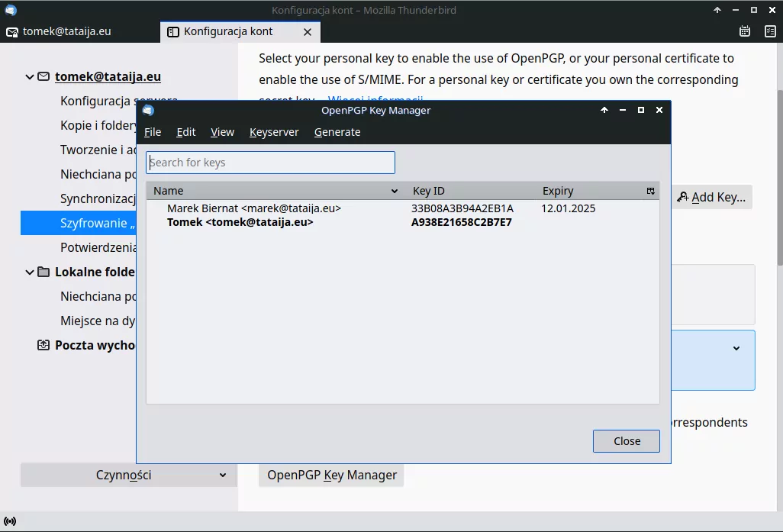Open the Generate menu
Screen dimensions: 783x532
(337, 132)
